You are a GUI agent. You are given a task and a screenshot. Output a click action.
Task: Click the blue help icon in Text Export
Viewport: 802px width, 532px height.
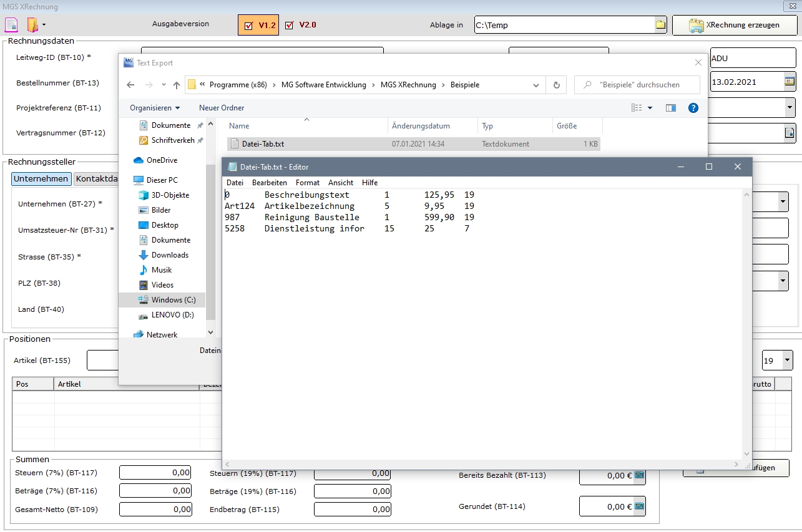pyautogui.click(x=693, y=108)
